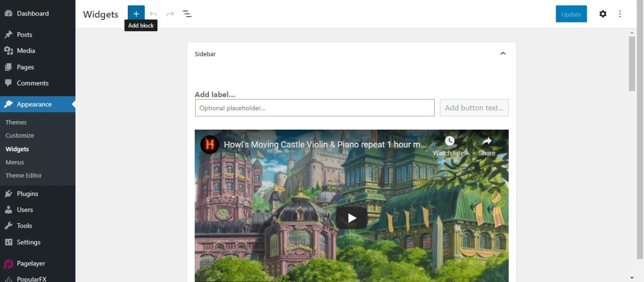Image resolution: width=644 pixels, height=282 pixels.
Task: Open the three-dot options menu
Action: click(620, 14)
